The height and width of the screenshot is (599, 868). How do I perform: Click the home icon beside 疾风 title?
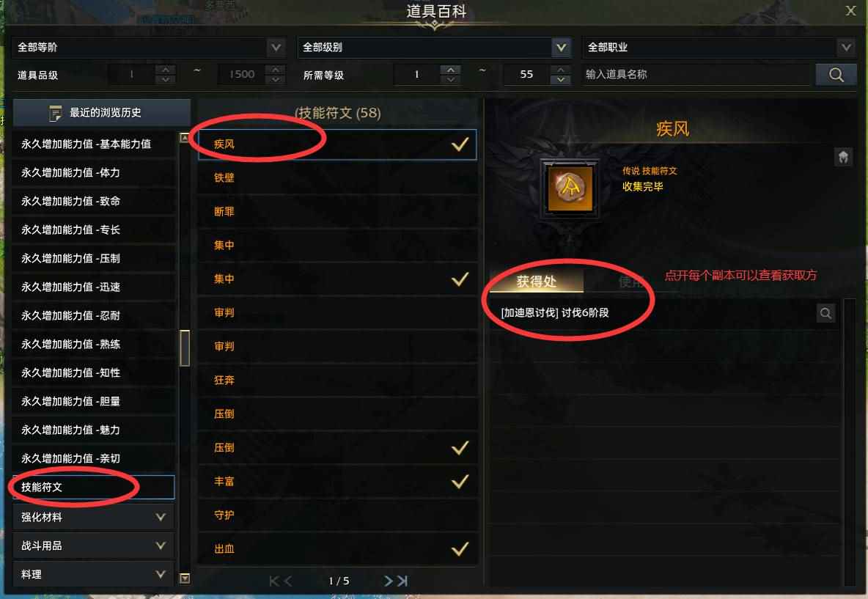[x=843, y=157]
